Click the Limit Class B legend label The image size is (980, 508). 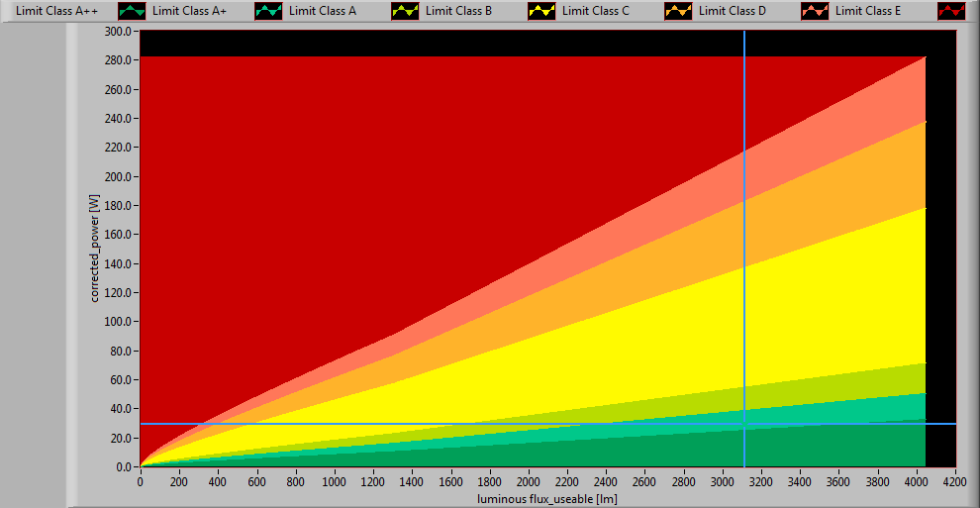(458, 11)
